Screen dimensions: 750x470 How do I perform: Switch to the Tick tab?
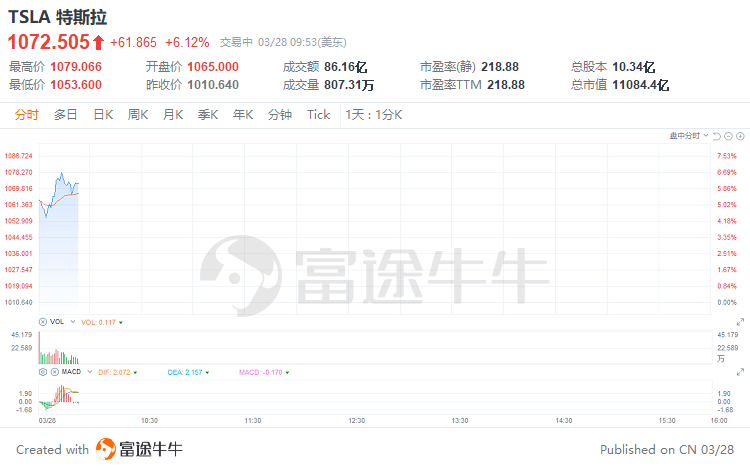tap(319, 115)
